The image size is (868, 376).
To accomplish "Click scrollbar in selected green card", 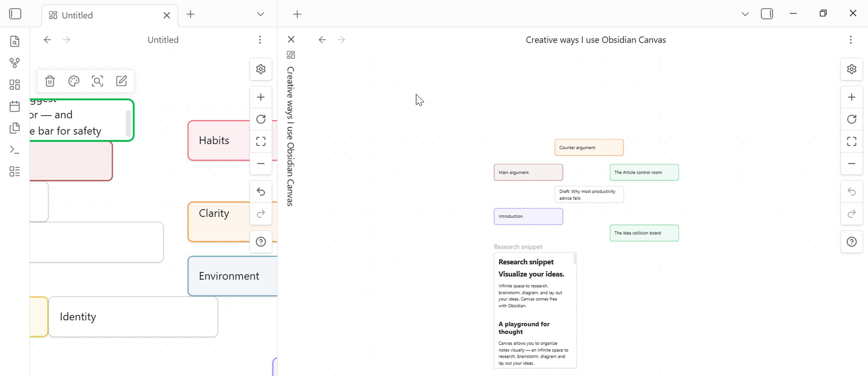I will 128,124.
